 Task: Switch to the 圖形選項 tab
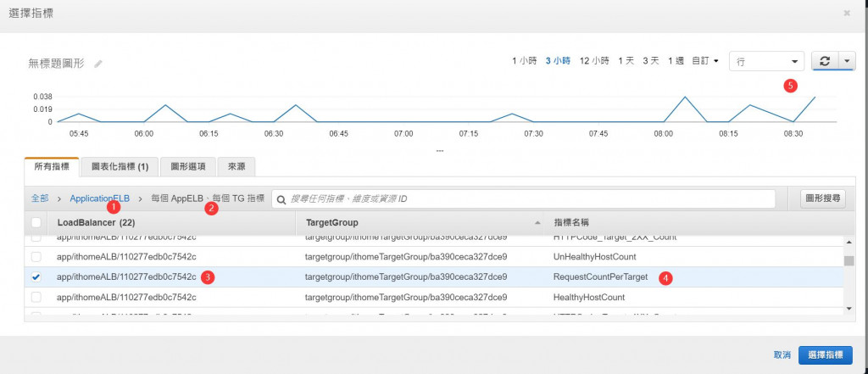tap(188, 167)
